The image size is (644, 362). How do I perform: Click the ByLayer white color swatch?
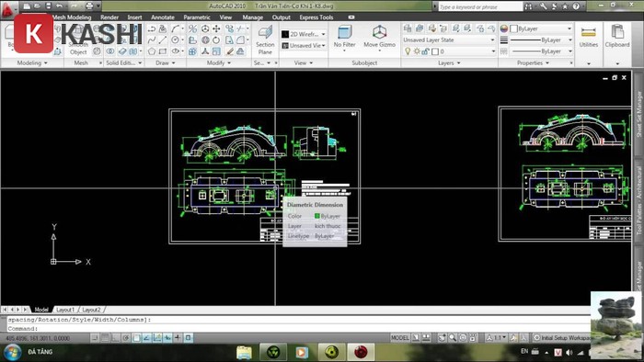513,28
